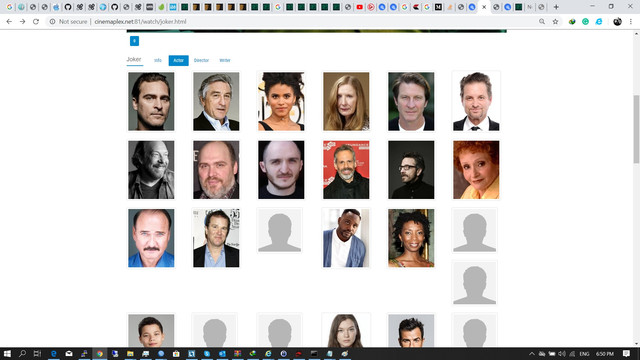The height and width of the screenshot is (360, 640).
Task: View site information for Not secure warning
Action: pos(68,22)
